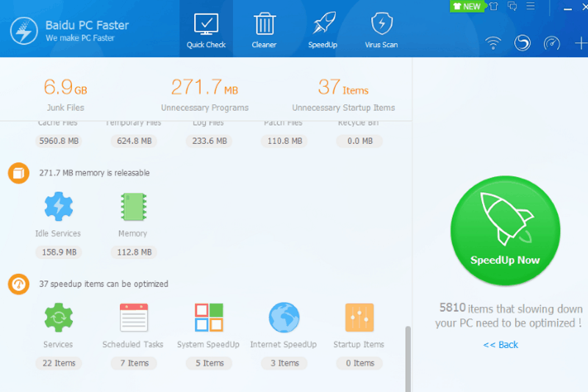
Task: Click the orange memory releasable icon
Action: click(19, 173)
